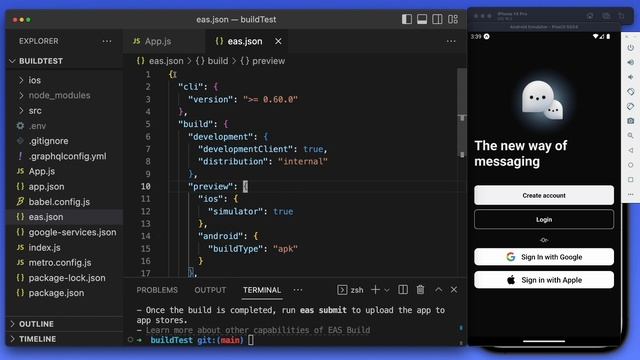Click the "buildType" key in editor
The width and height of the screenshot is (640, 360).
(x=236, y=249)
